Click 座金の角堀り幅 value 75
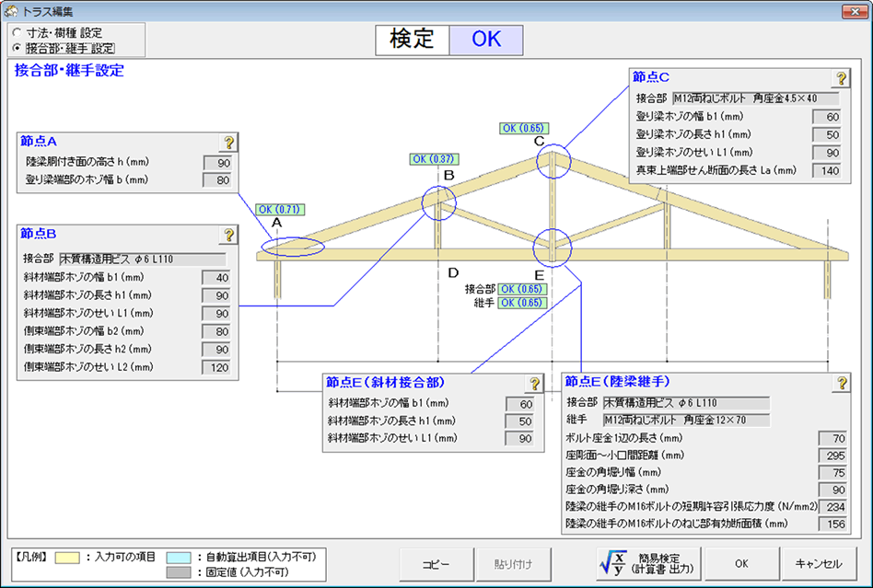This screenshot has height=588, width=873. click(832, 473)
